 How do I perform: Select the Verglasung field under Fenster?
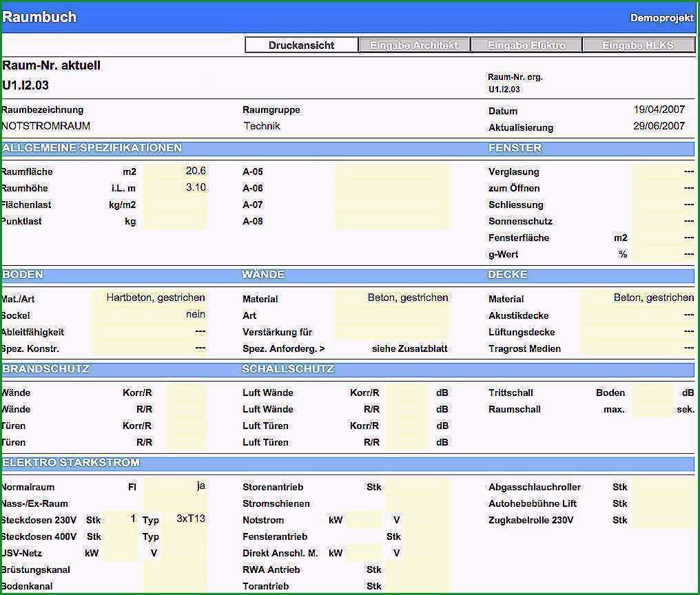(663, 171)
